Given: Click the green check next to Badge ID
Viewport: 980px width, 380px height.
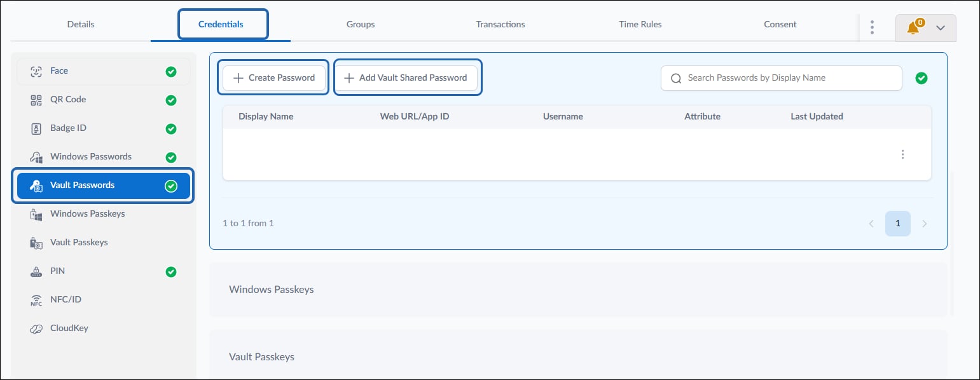Looking at the screenshot, I should pyautogui.click(x=171, y=129).
